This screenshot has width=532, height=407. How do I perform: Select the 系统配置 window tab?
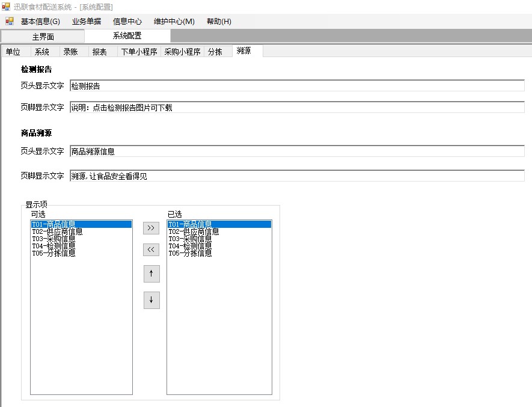[127, 35]
